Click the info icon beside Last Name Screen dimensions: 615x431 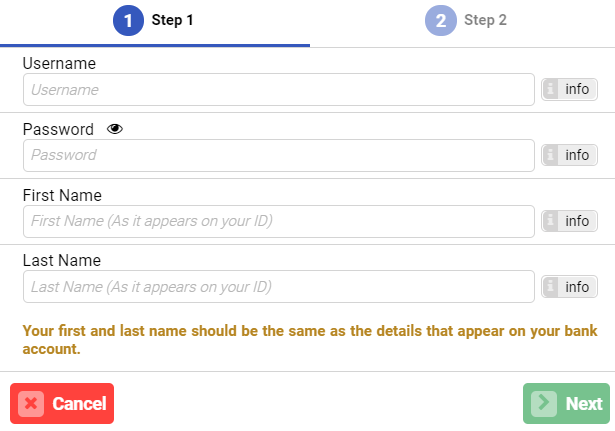[550, 287]
